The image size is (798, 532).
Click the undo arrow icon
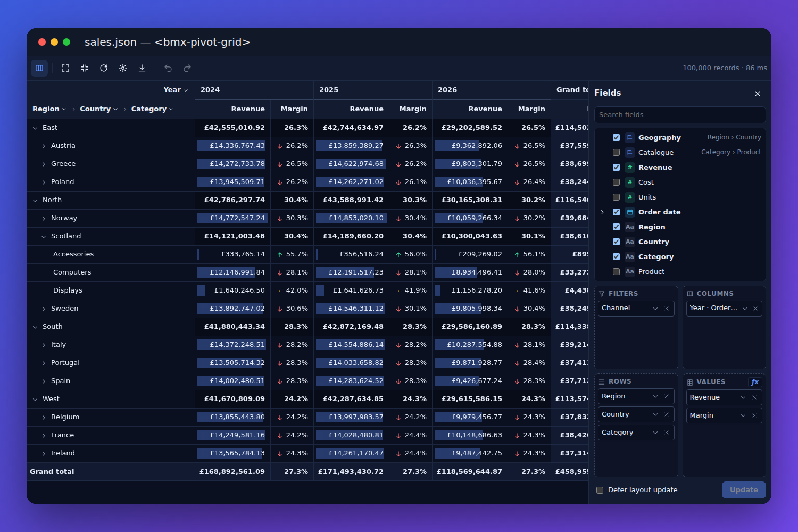[168, 68]
